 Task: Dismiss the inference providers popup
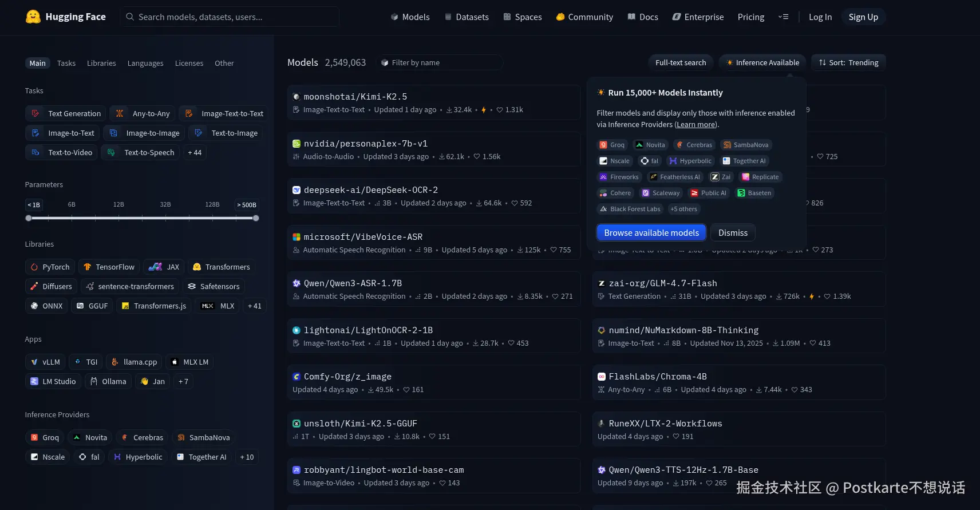point(733,232)
